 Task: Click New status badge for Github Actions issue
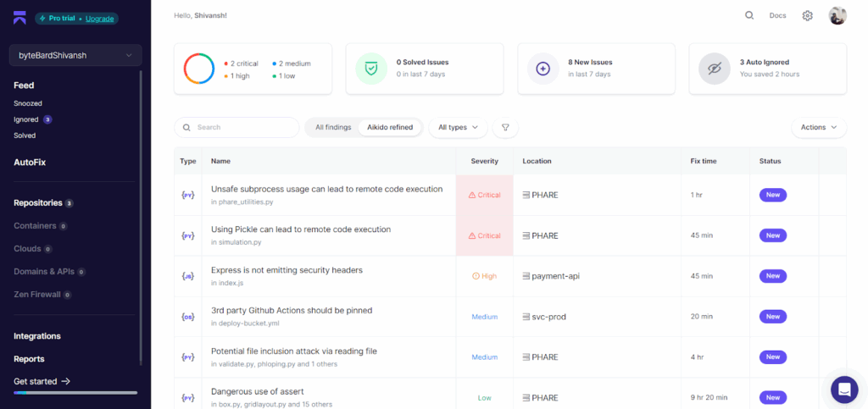pos(773,317)
